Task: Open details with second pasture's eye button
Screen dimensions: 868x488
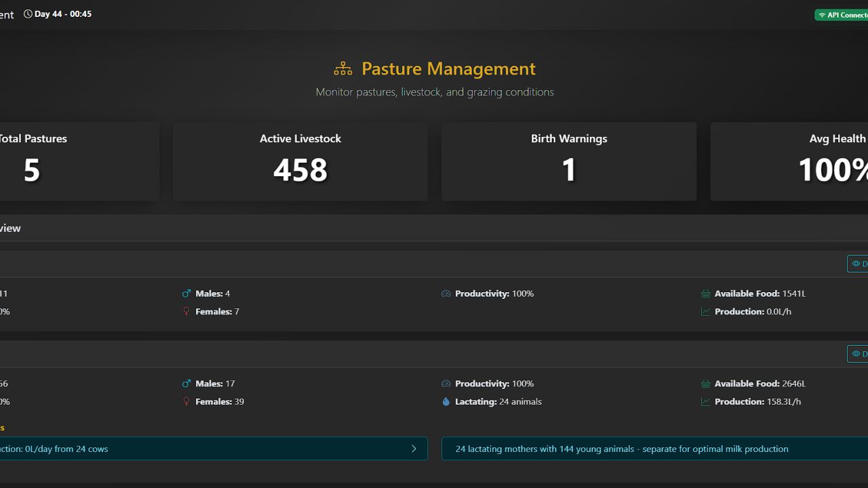Action: point(858,354)
